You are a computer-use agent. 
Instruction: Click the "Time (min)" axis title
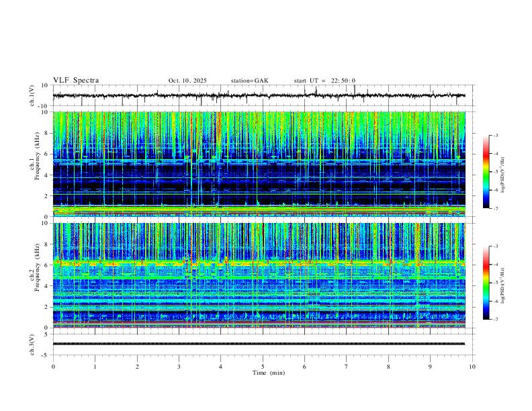[269, 373]
